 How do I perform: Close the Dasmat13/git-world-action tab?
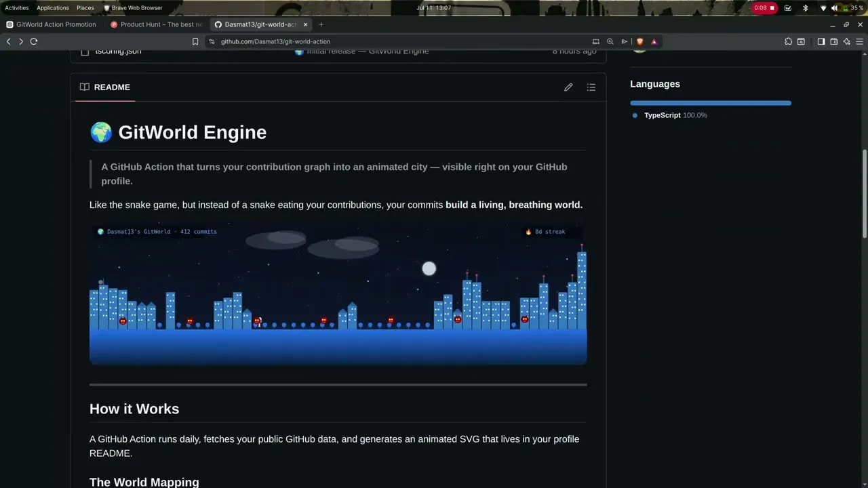pos(305,24)
